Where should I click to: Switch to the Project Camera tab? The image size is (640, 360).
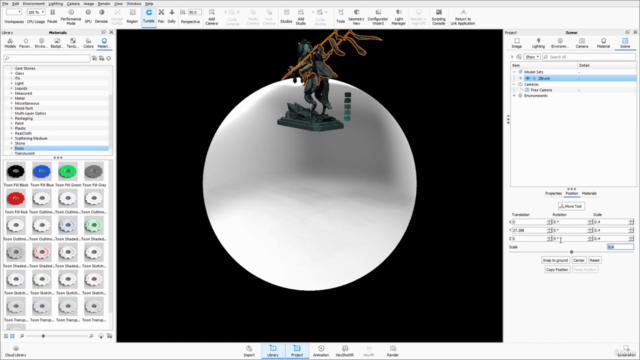point(582,43)
